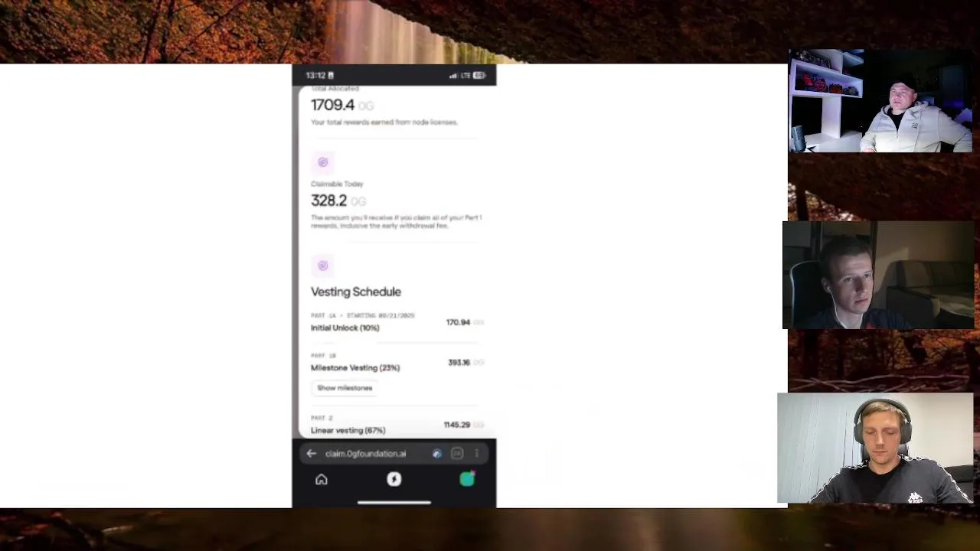Click the top-right webcam feed with cap
The height and width of the screenshot is (551, 980).
click(880, 100)
